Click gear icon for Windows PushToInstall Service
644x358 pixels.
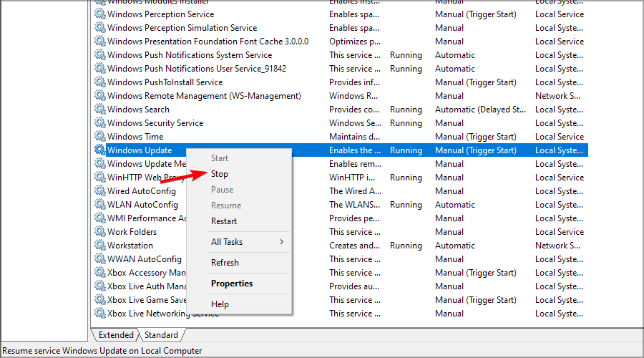pos(99,82)
